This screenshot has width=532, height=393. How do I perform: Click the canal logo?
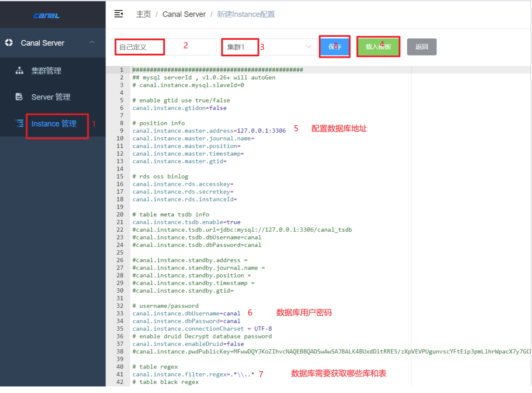pyautogui.click(x=46, y=16)
